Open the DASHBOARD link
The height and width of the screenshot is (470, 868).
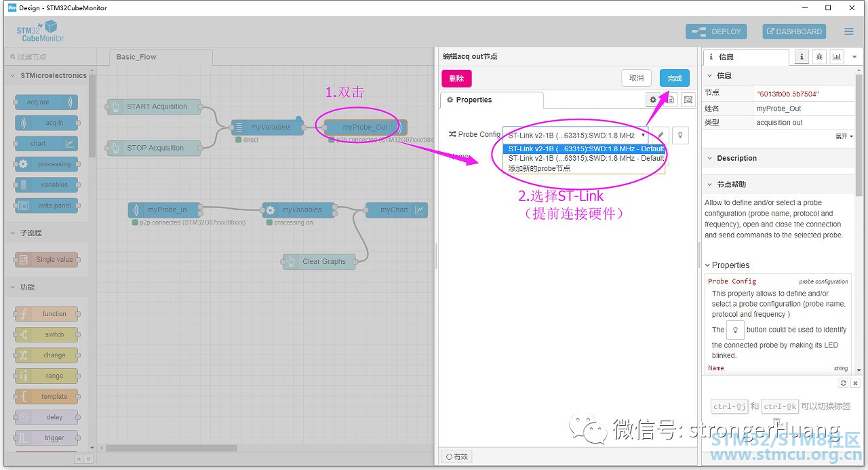793,31
